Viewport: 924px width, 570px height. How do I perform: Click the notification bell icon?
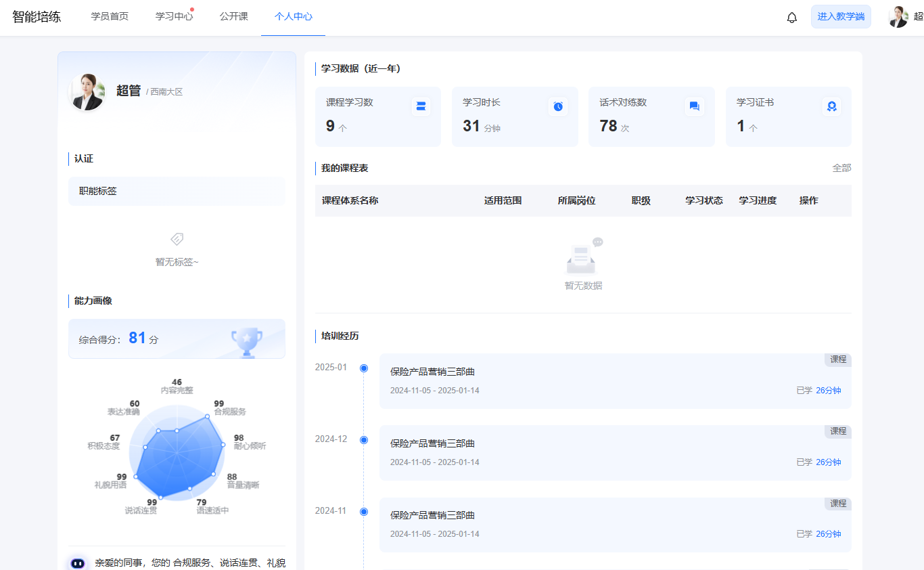click(x=792, y=18)
